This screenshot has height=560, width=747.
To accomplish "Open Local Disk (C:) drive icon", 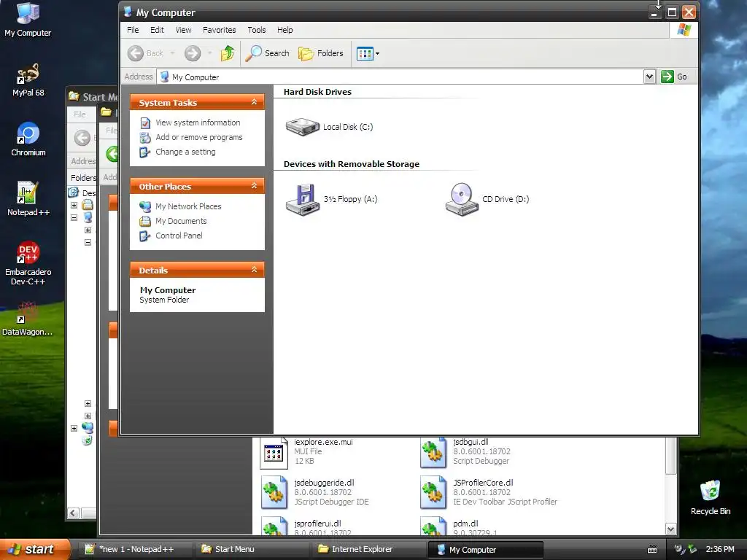I will 303,127.
